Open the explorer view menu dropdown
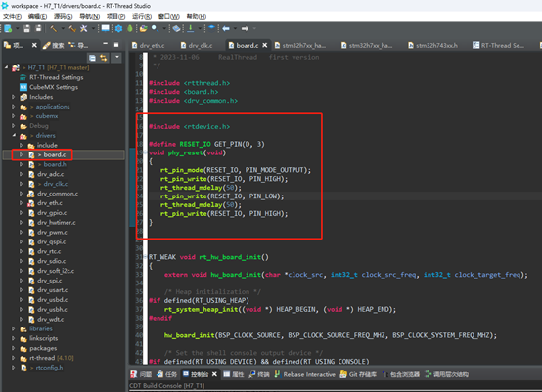The image size is (542, 392). pyautogui.click(x=117, y=57)
